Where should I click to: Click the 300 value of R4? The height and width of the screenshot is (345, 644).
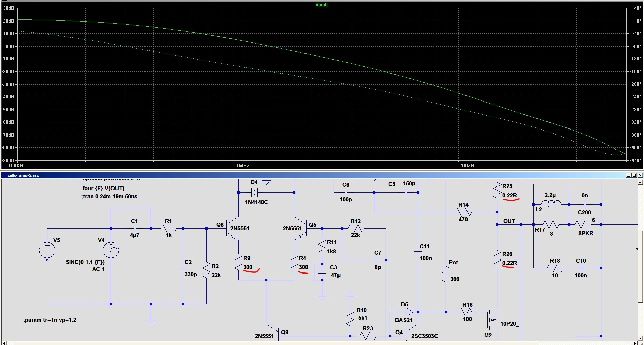303,267
